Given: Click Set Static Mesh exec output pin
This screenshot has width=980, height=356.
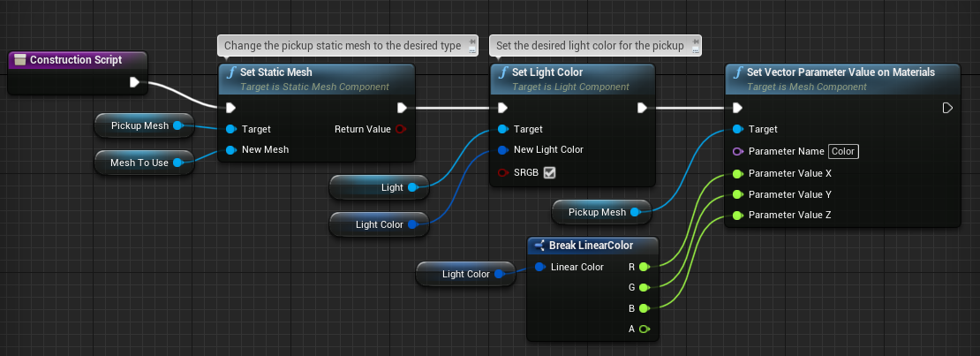Looking at the screenshot, I should pos(402,108).
